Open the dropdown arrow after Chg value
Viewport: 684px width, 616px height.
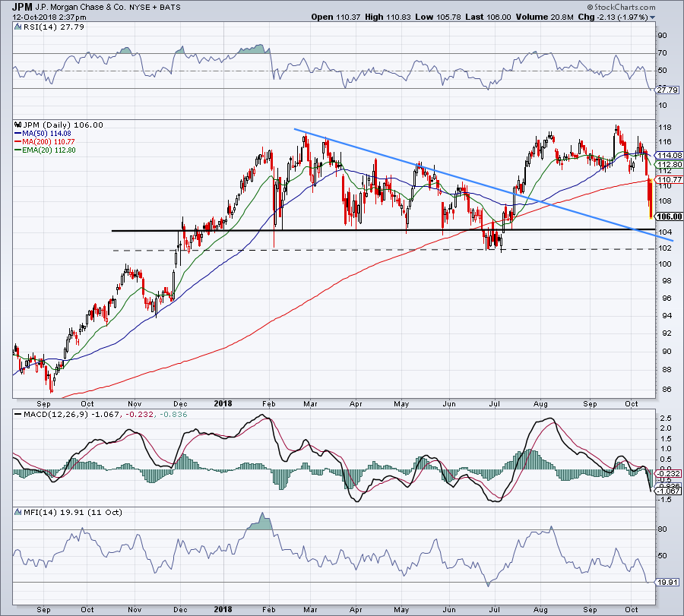[x=652, y=17]
